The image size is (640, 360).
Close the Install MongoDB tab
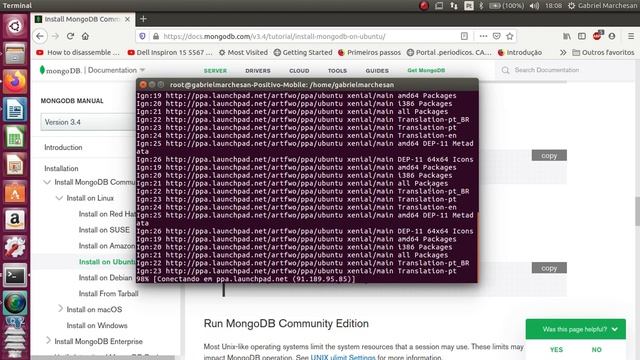127,19
